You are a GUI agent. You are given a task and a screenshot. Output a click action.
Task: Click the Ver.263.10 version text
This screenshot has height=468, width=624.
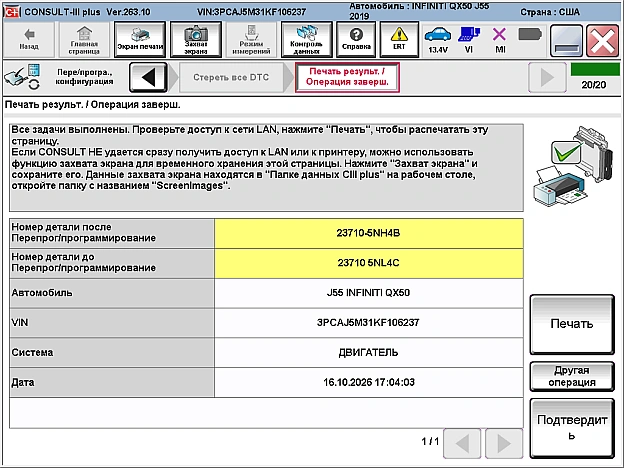point(129,12)
